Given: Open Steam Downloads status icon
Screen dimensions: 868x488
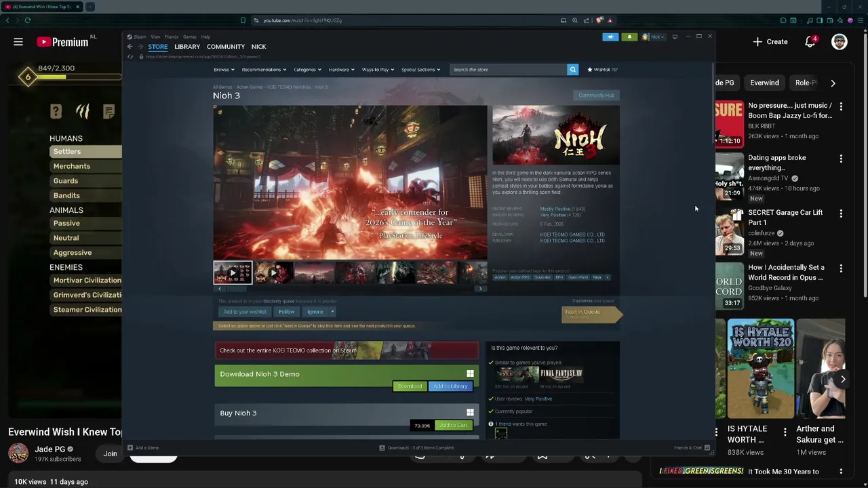Looking at the screenshot, I should (382, 448).
